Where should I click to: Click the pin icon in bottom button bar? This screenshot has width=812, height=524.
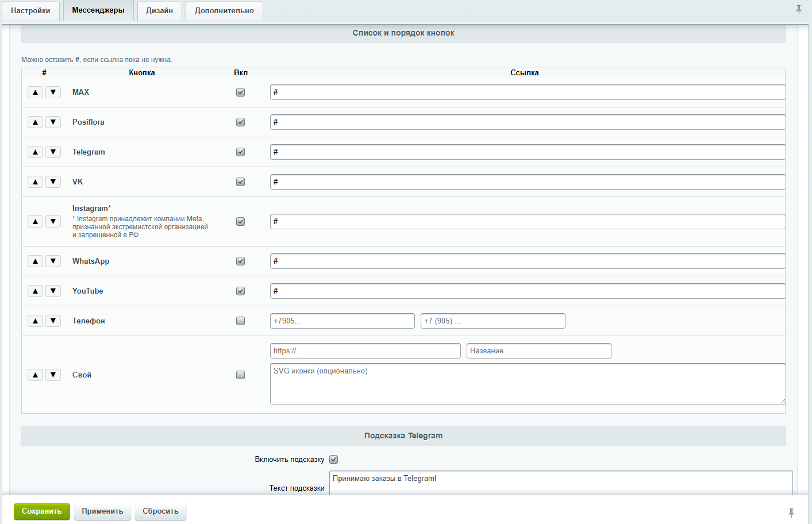click(791, 513)
